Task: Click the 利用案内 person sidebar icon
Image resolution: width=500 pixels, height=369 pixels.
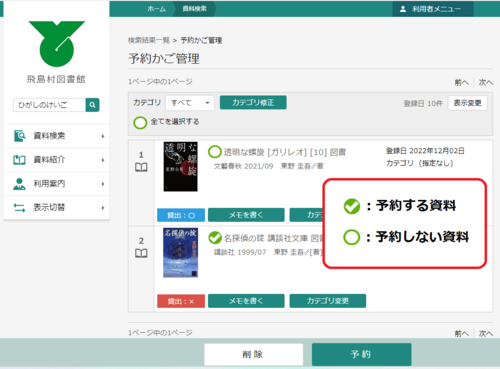Action: tap(19, 184)
